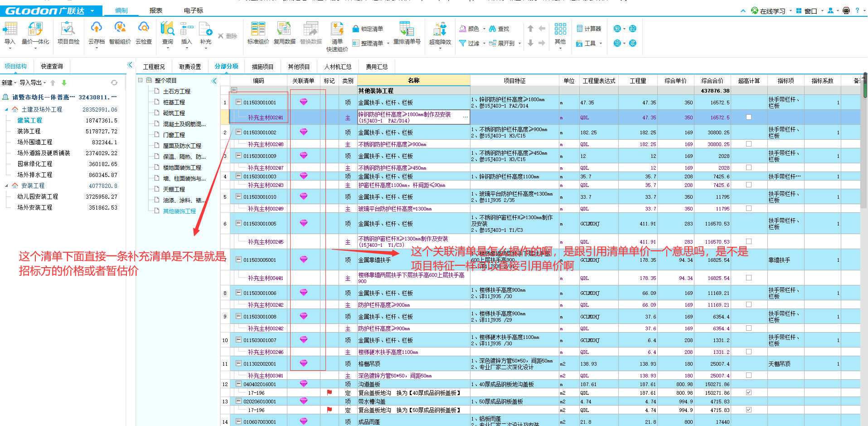Click the 云存档 cloud archive icon

coord(96,28)
